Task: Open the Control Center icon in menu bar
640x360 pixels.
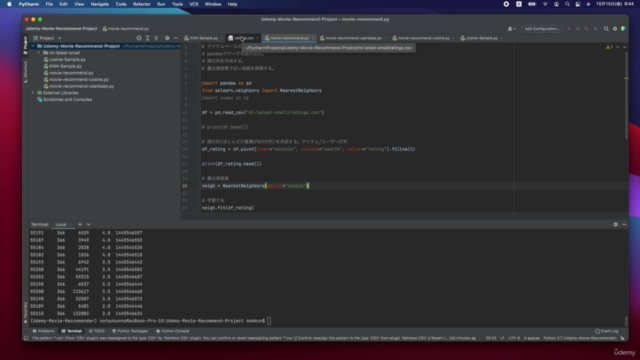Action: click(578, 4)
